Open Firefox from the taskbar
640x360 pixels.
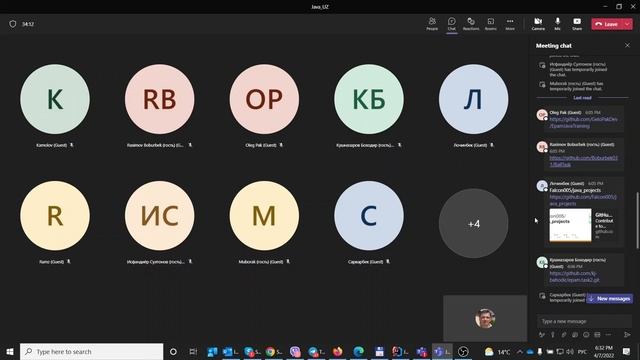338,351
